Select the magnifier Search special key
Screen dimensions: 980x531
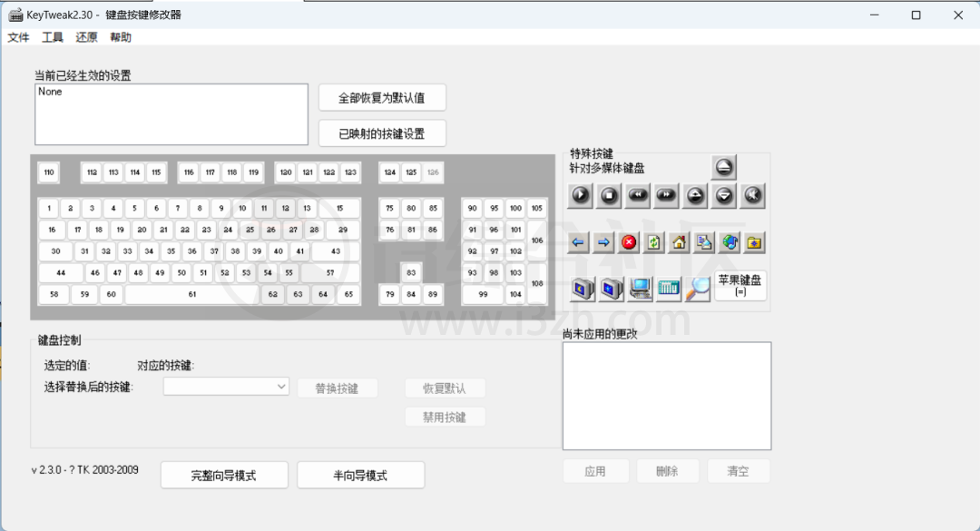click(x=698, y=289)
